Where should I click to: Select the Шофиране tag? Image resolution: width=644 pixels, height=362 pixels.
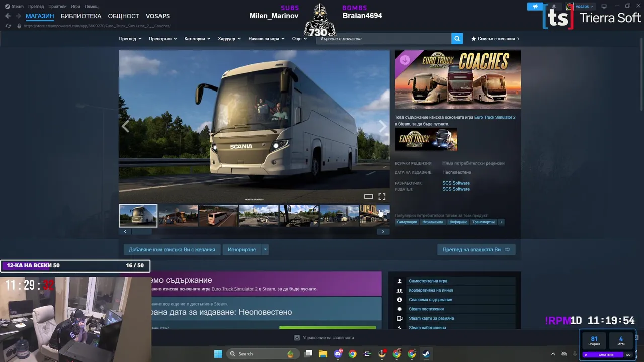[457, 222]
